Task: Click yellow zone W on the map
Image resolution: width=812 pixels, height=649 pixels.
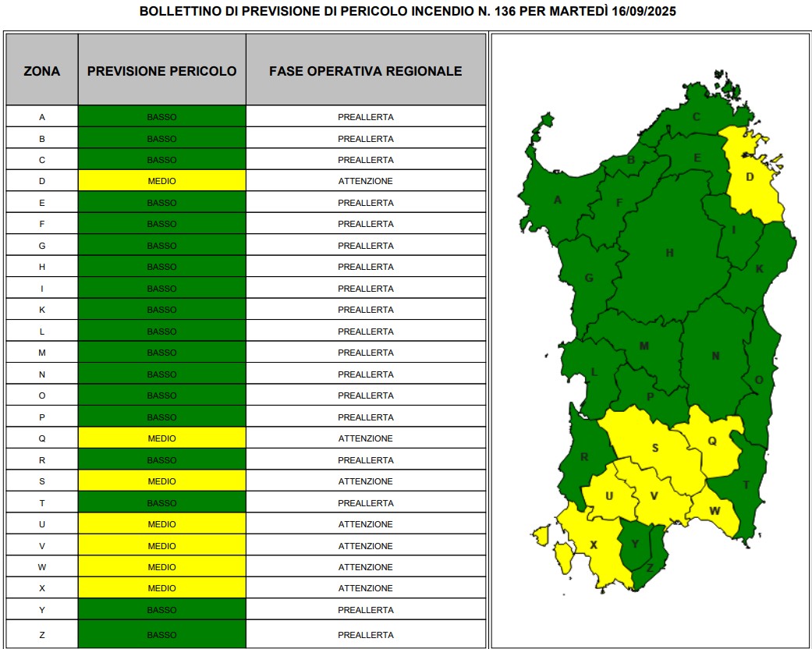Action: (714, 511)
